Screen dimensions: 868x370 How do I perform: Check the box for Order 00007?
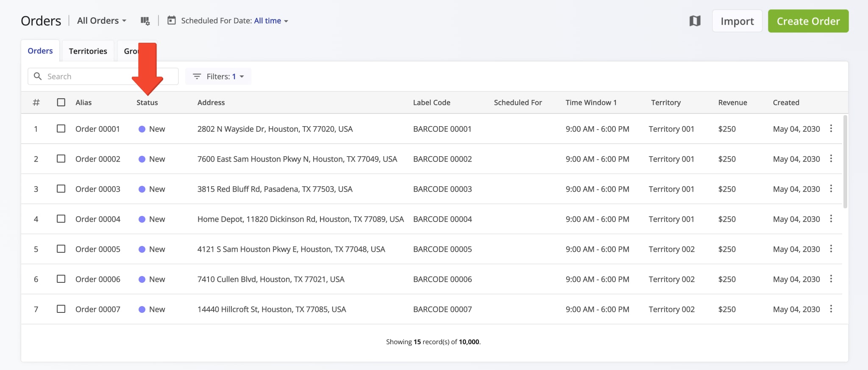[61, 309]
